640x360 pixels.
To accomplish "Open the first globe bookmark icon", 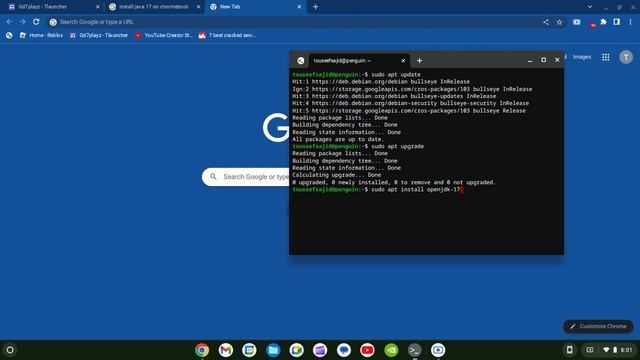I will (9, 36).
